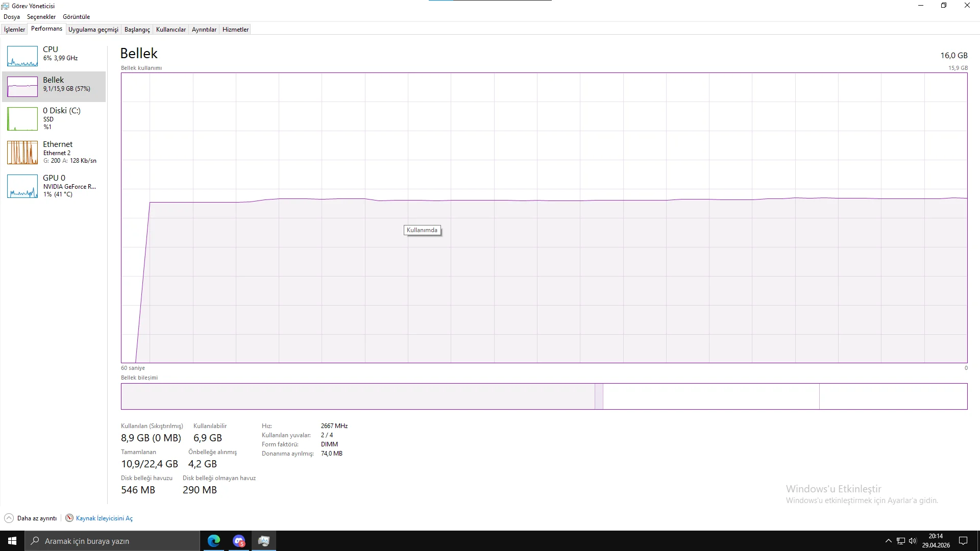Switch to the Ayrıntılar tab
Screen dimensions: 980x551
[204, 30]
